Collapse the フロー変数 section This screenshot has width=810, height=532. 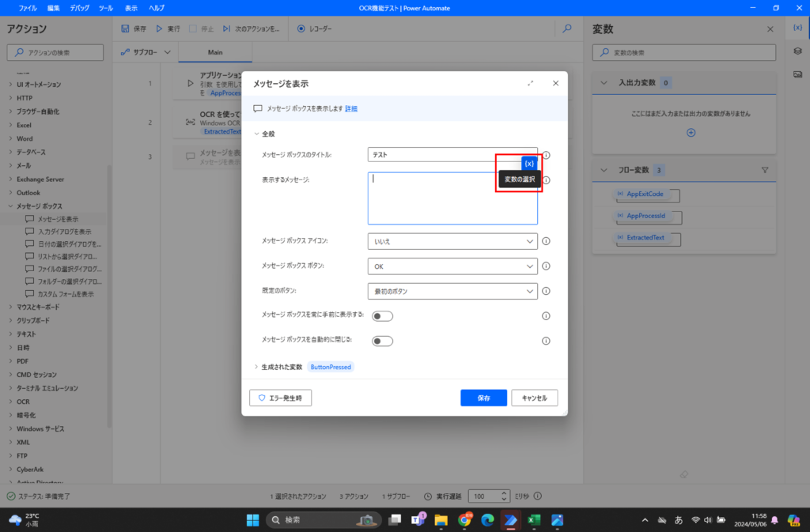604,170
